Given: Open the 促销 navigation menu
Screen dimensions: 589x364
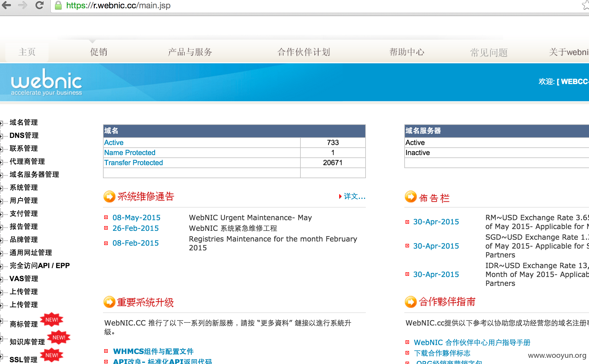Looking at the screenshot, I should pos(99,52).
